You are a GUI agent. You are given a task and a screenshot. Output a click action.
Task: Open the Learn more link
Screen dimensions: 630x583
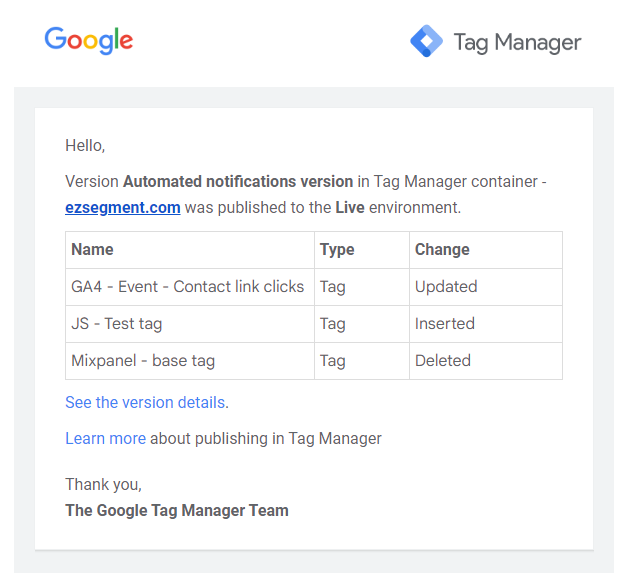pyautogui.click(x=105, y=438)
